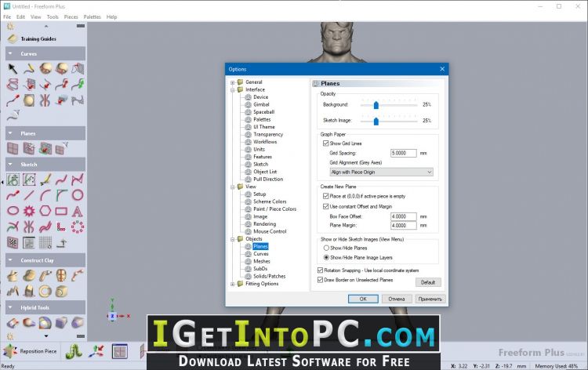Click the Применить apply button
Image resolution: width=588 pixels, height=370 pixels.
click(430, 299)
